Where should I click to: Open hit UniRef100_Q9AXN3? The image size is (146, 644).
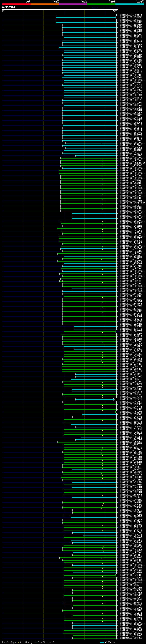click(131, 22)
